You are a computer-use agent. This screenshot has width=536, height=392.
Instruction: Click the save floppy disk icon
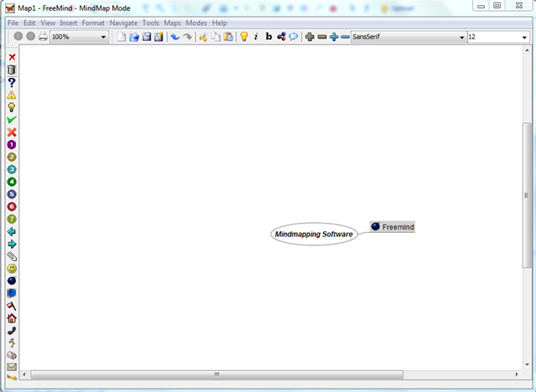click(x=147, y=37)
